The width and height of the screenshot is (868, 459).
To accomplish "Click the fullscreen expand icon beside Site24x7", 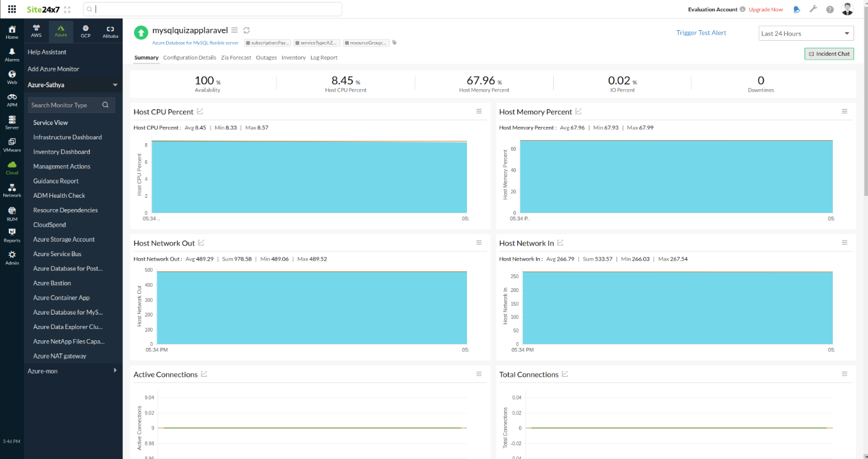I will (x=68, y=9).
